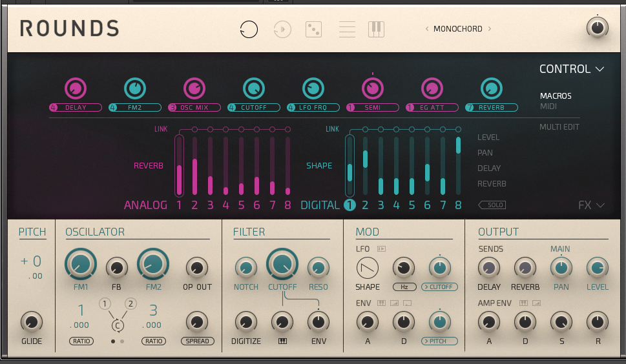
Task: Click the oscillator algorithm routing diagram
Action: click(x=118, y=315)
